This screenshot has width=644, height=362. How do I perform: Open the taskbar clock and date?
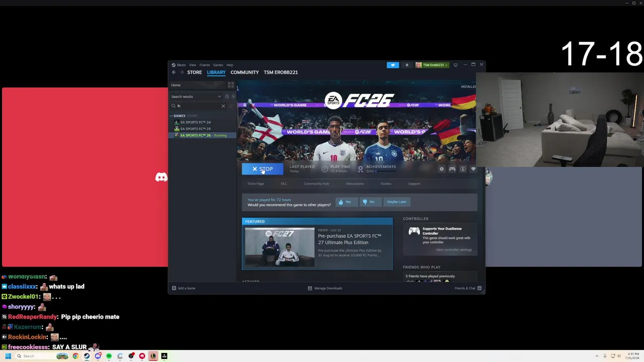click(632, 356)
